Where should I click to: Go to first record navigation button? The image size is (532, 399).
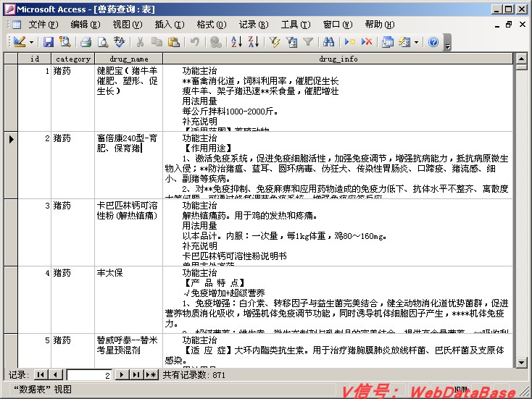(x=41, y=375)
